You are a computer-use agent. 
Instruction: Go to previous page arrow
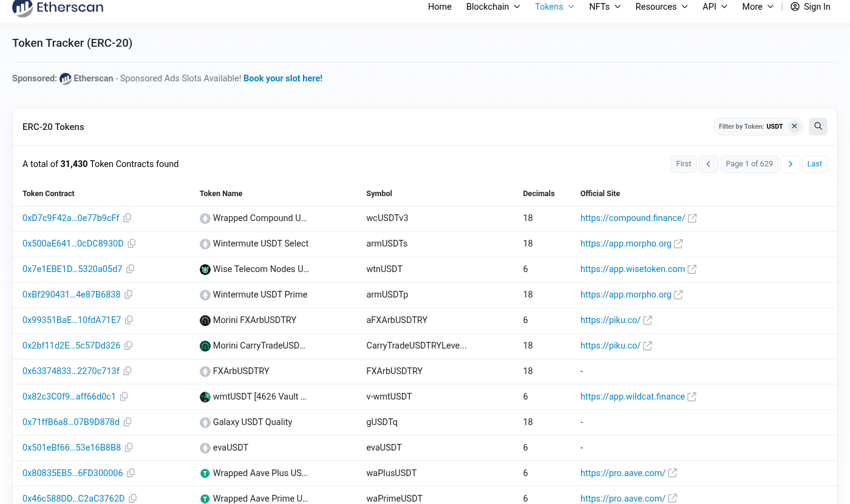[x=709, y=164]
